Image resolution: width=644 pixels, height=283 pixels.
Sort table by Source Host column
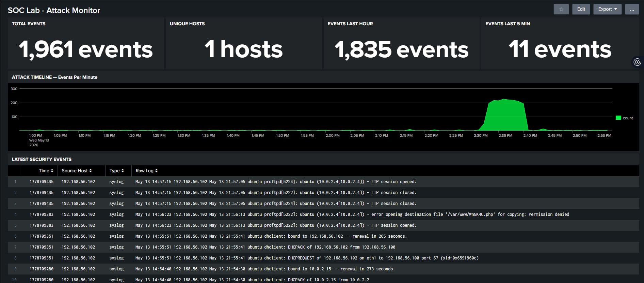[x=77, y=170]
